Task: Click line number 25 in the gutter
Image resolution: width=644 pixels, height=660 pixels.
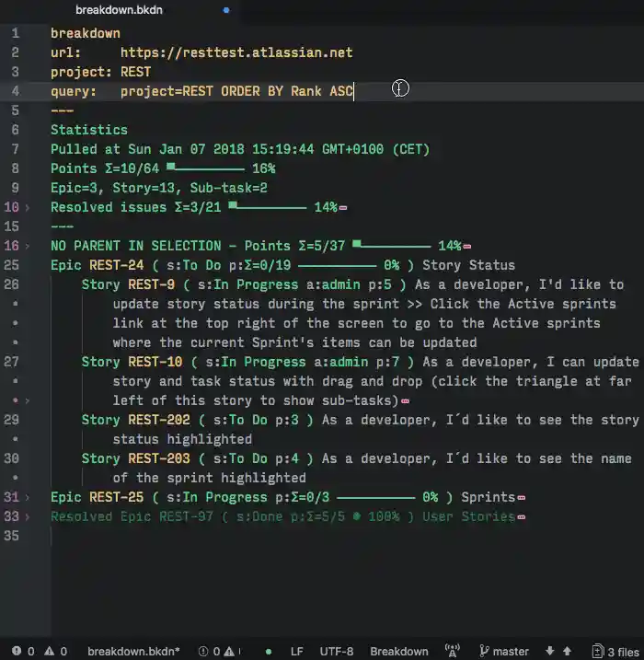Action: tap(11, 265)
